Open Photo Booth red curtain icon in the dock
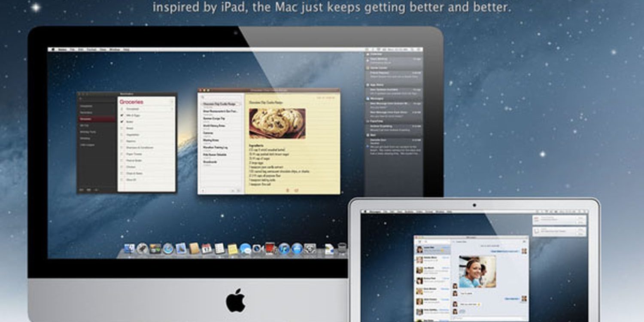This screenshot has height=322, width=644. coord(270,248)
